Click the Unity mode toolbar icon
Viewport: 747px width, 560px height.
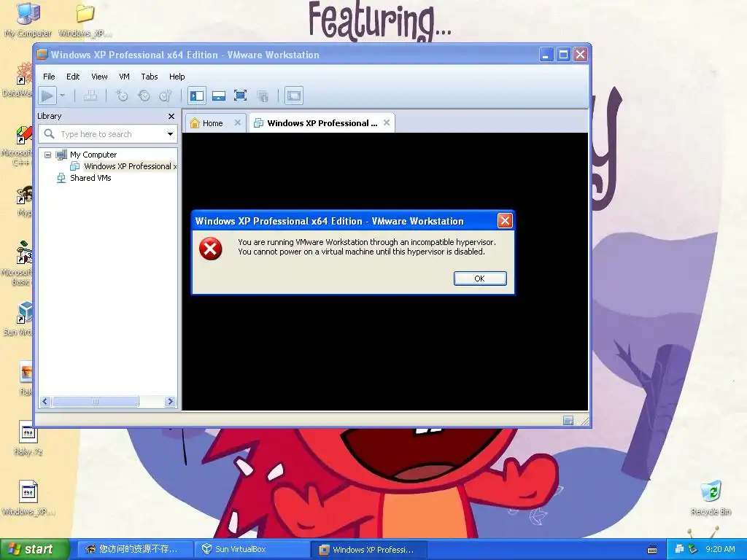click(x=263, y=96)
